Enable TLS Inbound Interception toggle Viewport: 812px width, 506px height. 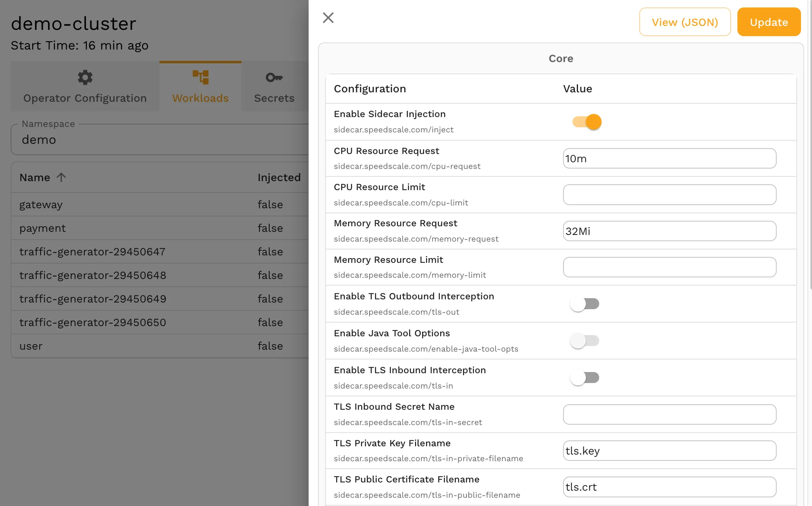tap(585, 378)
